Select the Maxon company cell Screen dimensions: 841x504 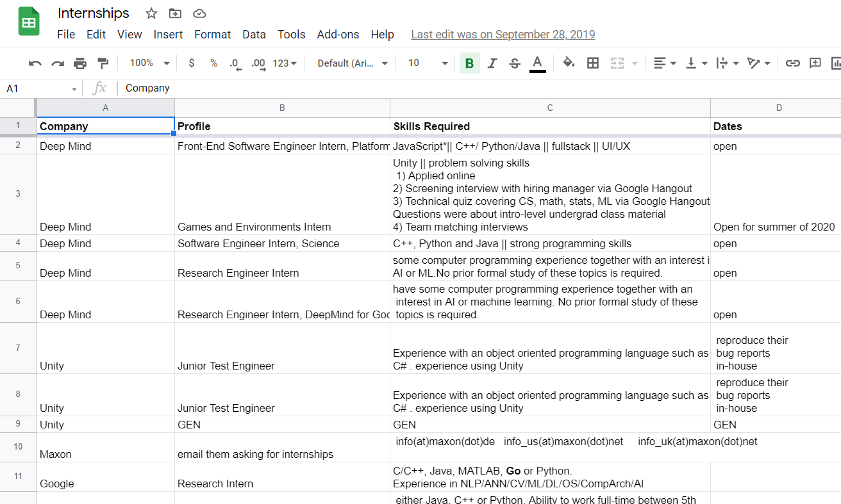(x=106, y=448)
